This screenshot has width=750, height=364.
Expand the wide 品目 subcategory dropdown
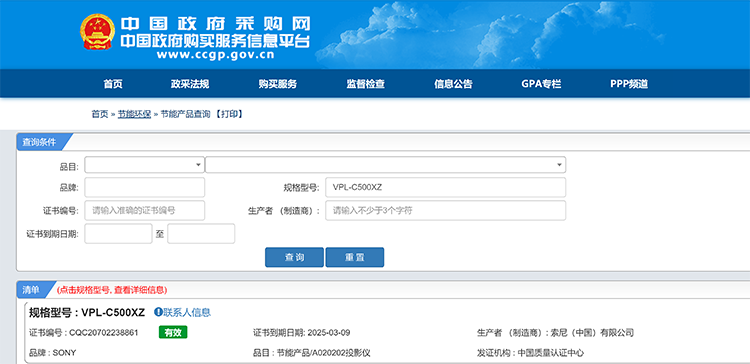tap(386, 165)
